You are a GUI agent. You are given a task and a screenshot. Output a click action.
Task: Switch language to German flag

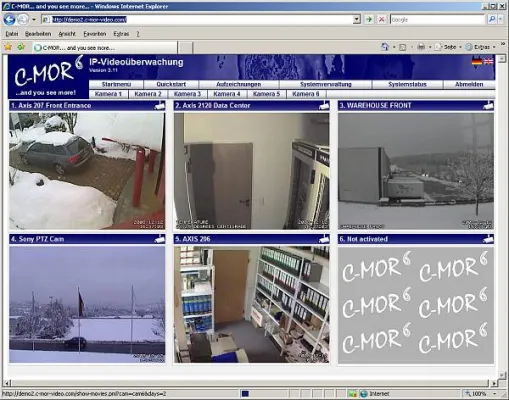coord(477,61)
